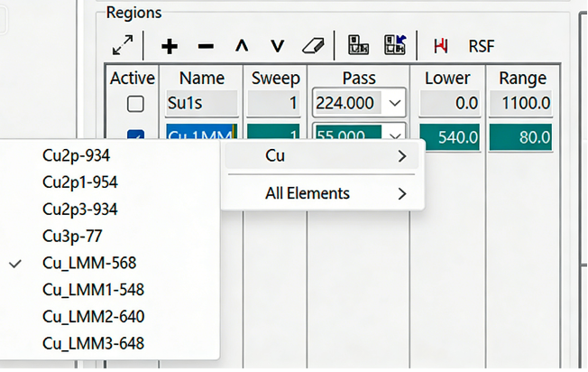Select Cu2p-934 from the list

point(76,155)
